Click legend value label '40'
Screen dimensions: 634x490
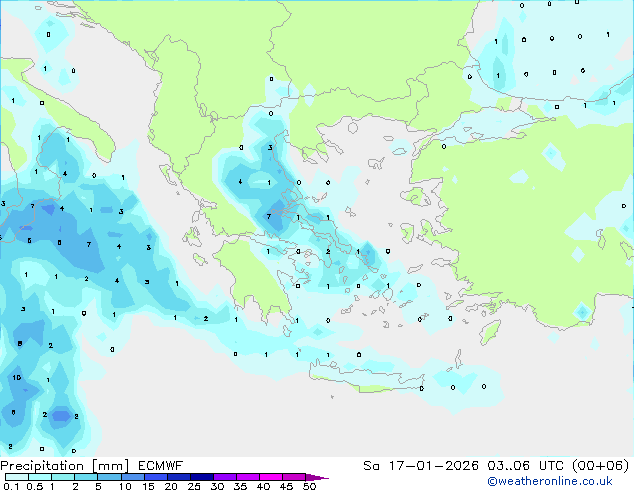coord(263,486)
